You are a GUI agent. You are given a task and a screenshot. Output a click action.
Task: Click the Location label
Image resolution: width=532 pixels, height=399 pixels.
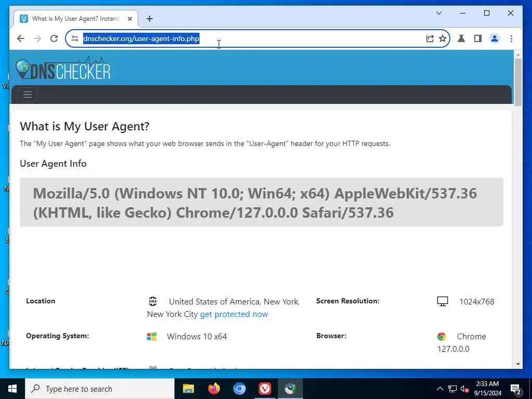pos(41,301)
